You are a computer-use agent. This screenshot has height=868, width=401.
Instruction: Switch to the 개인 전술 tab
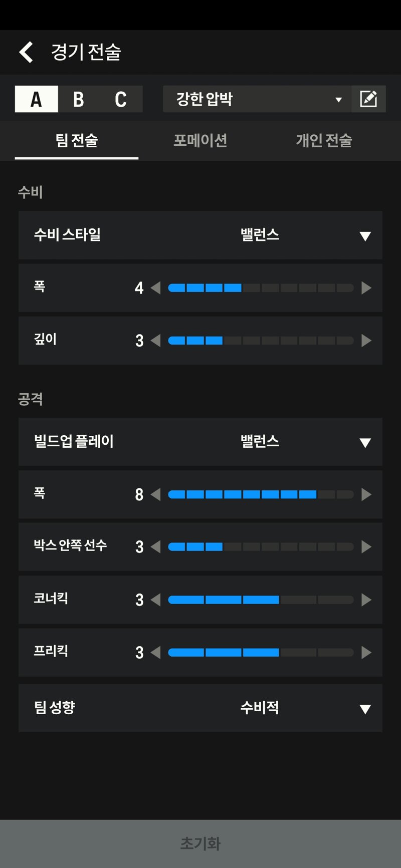tap(324, 140)
